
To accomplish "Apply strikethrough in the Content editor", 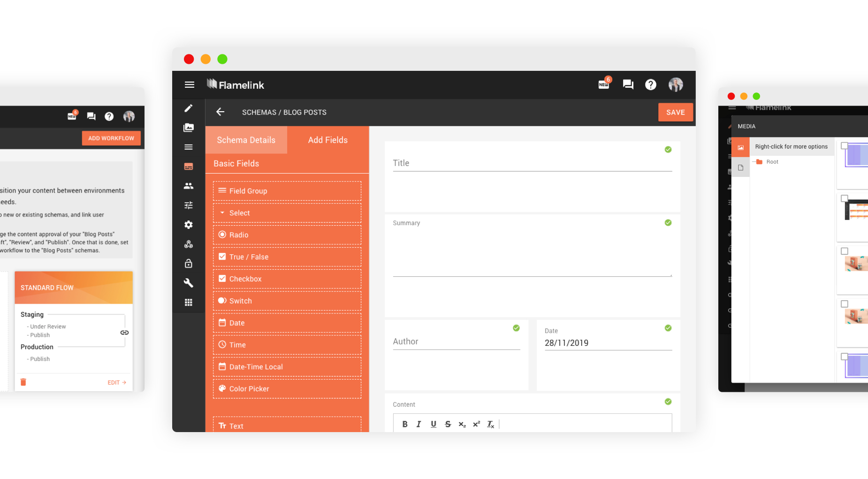I will click(x=448, y=424).
